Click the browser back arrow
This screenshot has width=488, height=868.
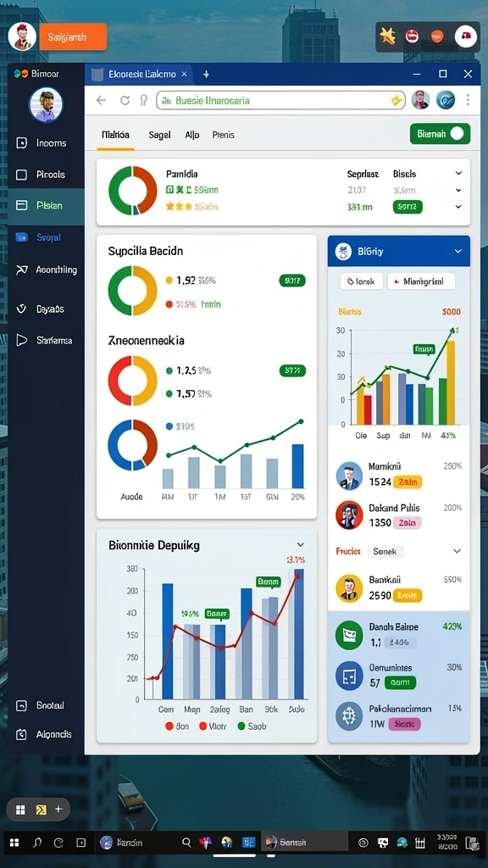(101, 100)
